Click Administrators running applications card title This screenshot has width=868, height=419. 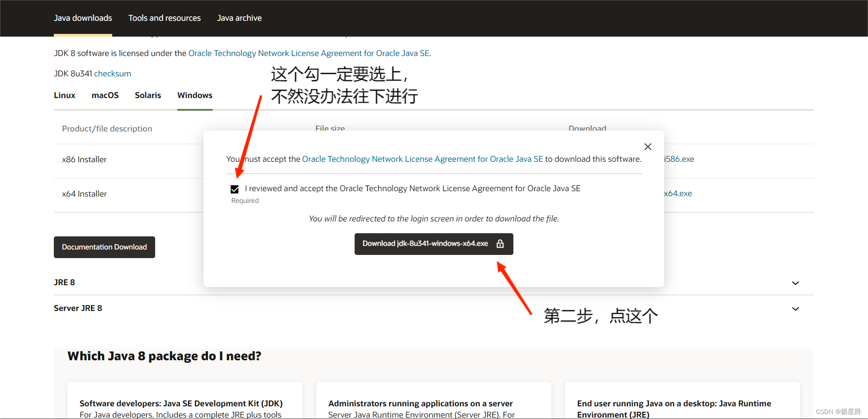pyautogui.click(x=421, y=404)
